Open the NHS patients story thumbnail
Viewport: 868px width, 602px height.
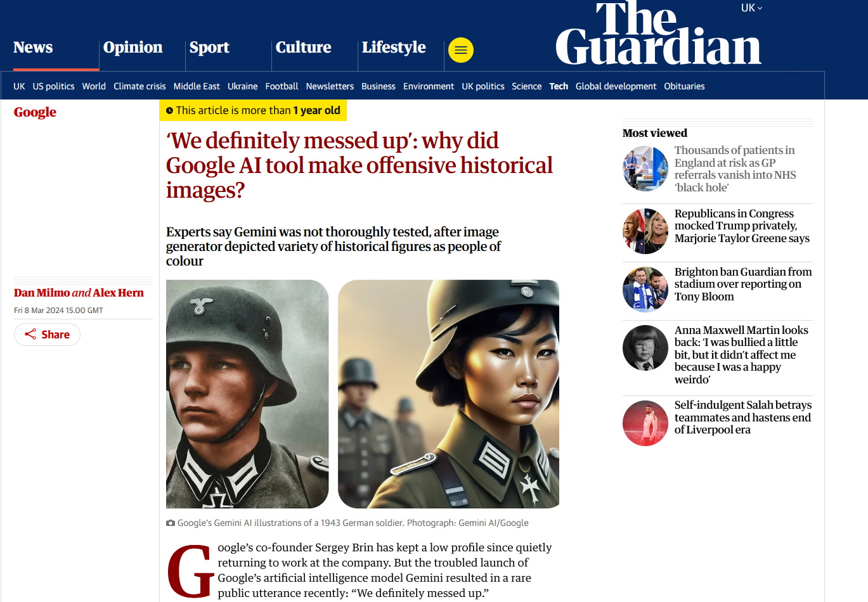(x=645, y=169)
